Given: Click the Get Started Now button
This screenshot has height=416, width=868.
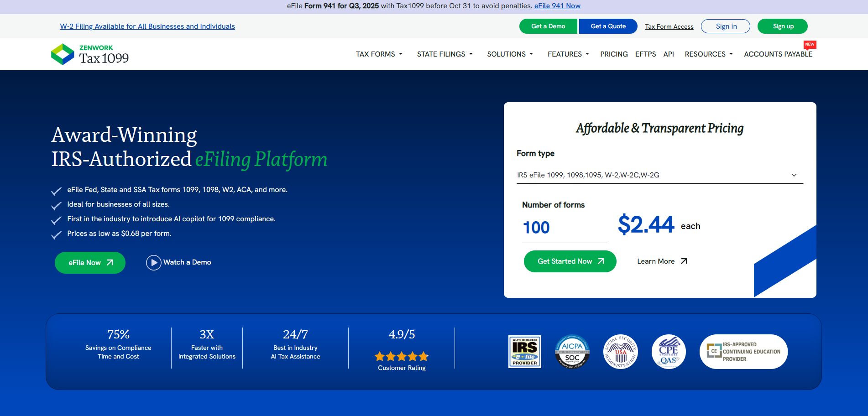Looking at the screenshot, I should (570, 261).
